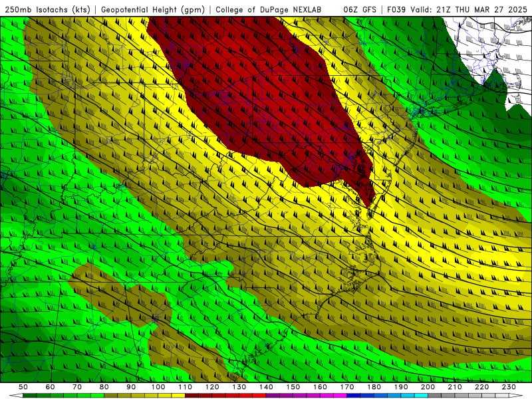
Task: Click the 130 knot label on the color scale
Action: pyautogui.click(x=239, y=387)
